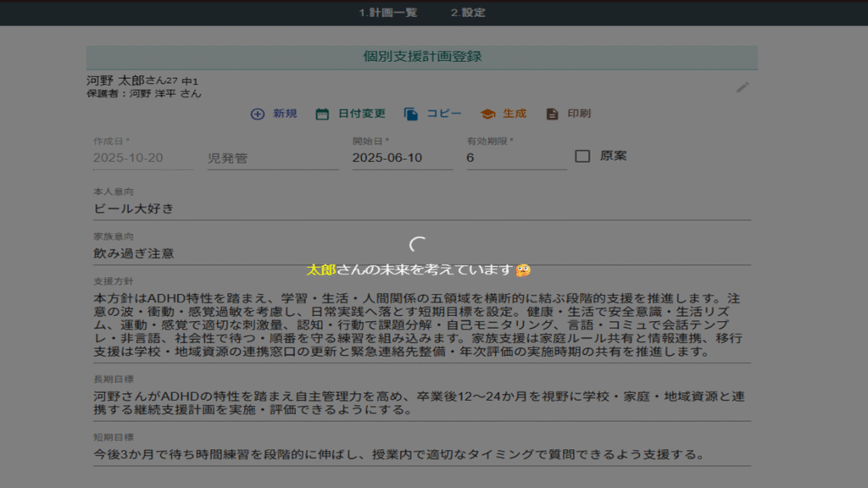Open the 児発管 selection field
The image size is (868, 488).
(x=272, y=158)
